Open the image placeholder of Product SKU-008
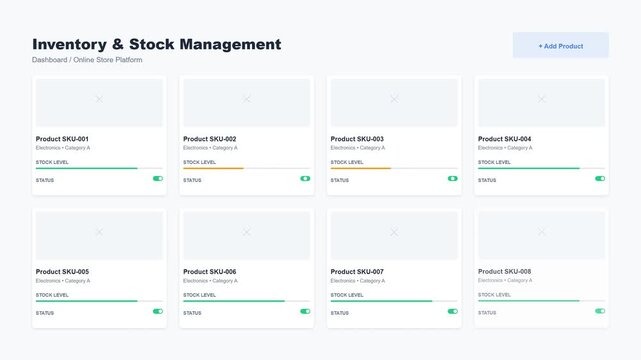Viewport: 641px width, 360px height. tap(542, 235)
